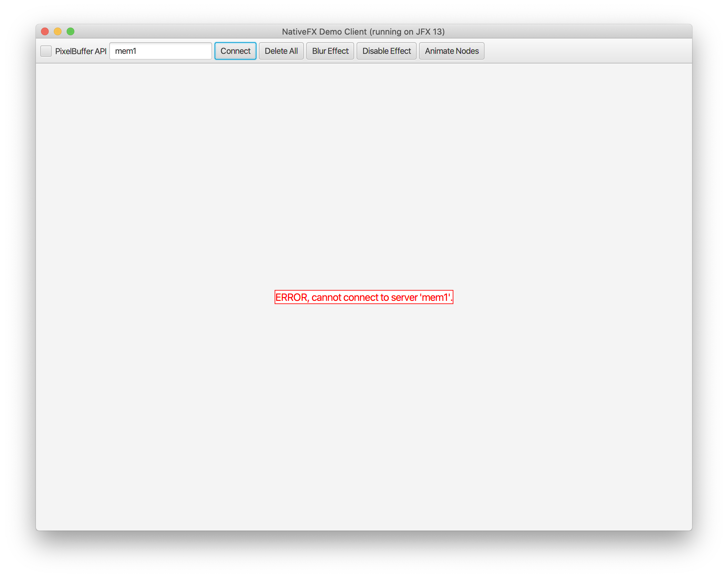Start Animate Nodes
Screen dimensions: 728x578
[x=451, y=51]
